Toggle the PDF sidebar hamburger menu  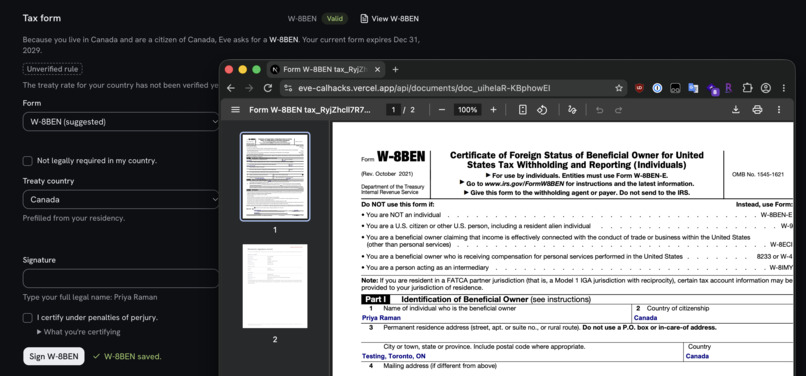pyautogui.click(x=235, y=110)
